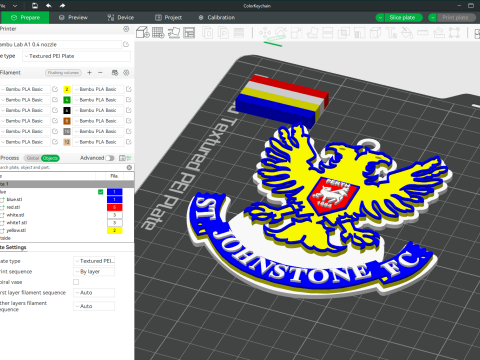Click the Add object cube icon
Image resolution: width=480 pixels, height=360 pixels.
[143, 32]
